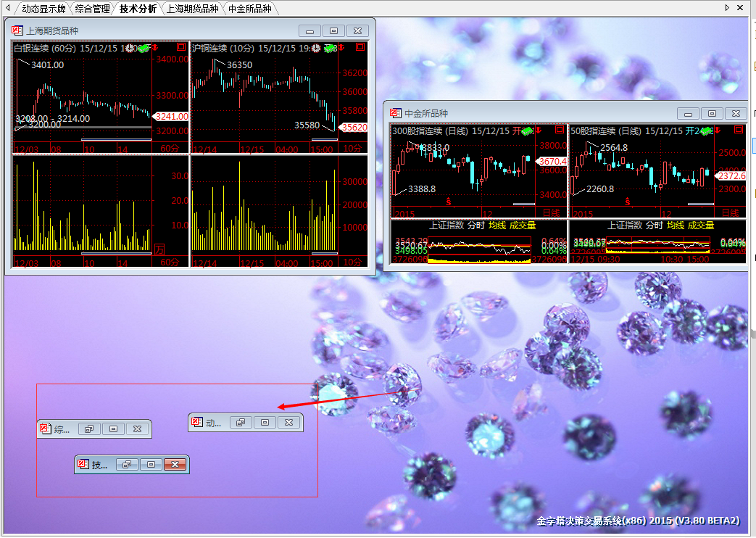
Task: Click the 60分 period label on 白银连续 price chart
Action: [x=169, y=148]
